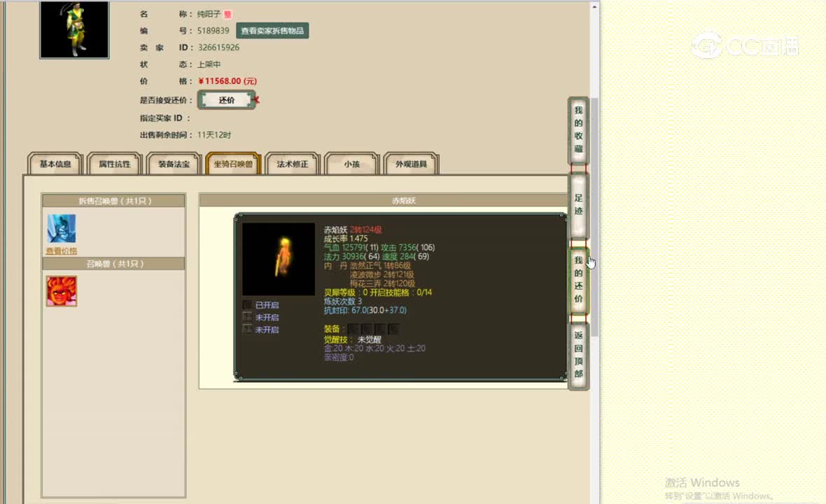Click the 坐骑召唤兽 tab
This screenshot has width=826, height=504.
tap(233, 164)
